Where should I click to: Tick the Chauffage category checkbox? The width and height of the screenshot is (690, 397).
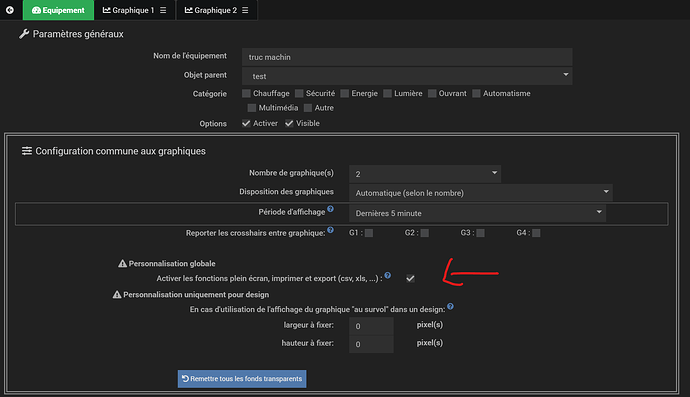click(246, 93)
